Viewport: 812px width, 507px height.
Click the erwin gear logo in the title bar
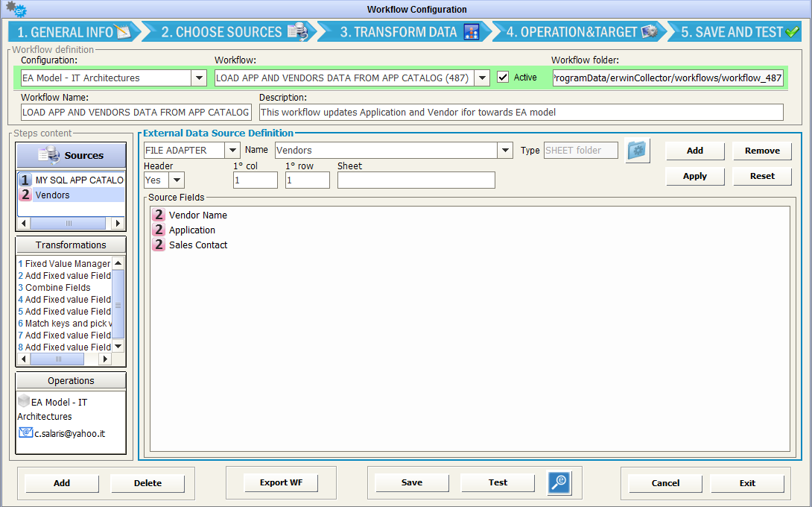click(x=16, y=8)
